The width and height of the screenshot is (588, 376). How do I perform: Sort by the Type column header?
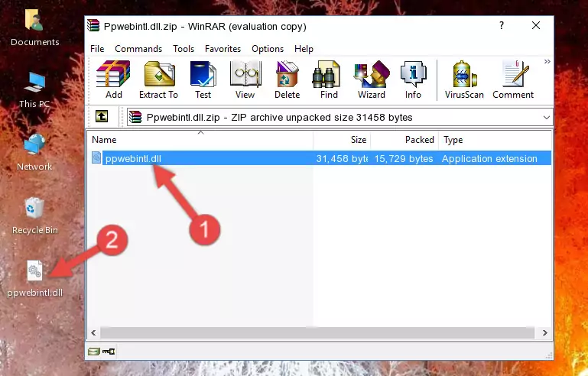495,140
